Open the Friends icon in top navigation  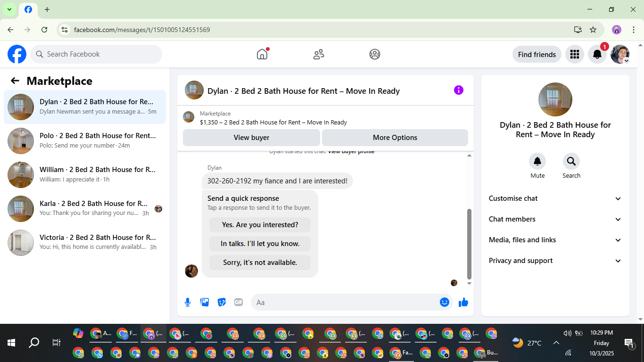[319, 54]
